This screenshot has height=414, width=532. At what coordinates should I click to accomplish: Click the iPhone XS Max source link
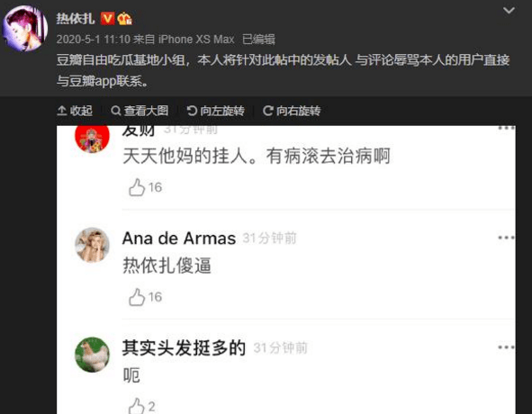point(196,40)
